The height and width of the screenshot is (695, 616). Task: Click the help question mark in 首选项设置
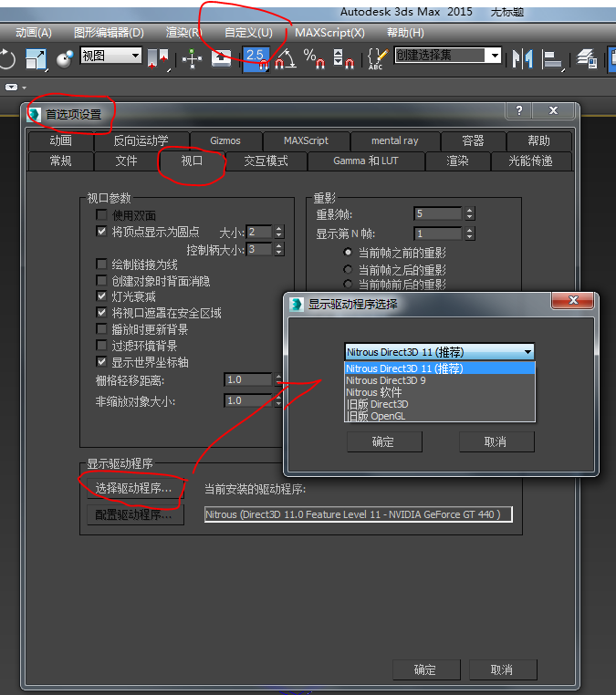519,110
